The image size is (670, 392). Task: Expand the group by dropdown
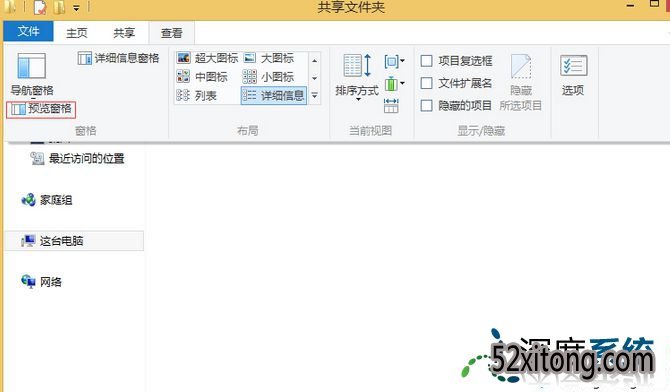[x=394, y=62]
